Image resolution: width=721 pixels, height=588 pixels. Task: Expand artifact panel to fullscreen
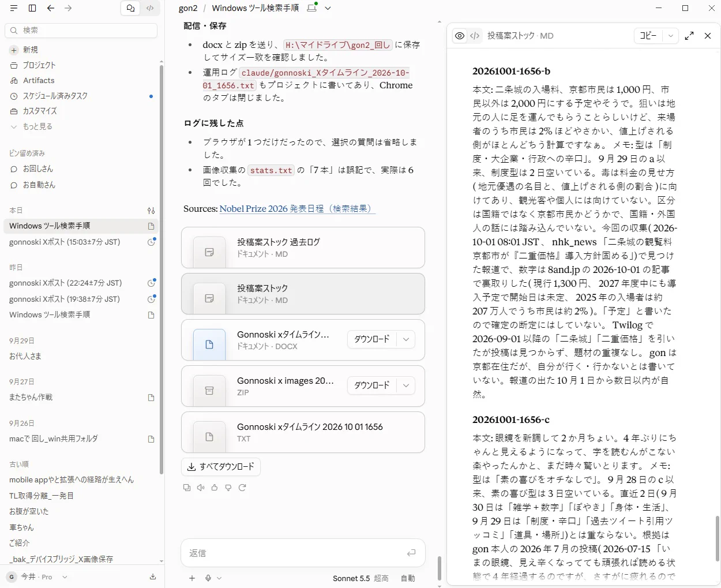689,36
